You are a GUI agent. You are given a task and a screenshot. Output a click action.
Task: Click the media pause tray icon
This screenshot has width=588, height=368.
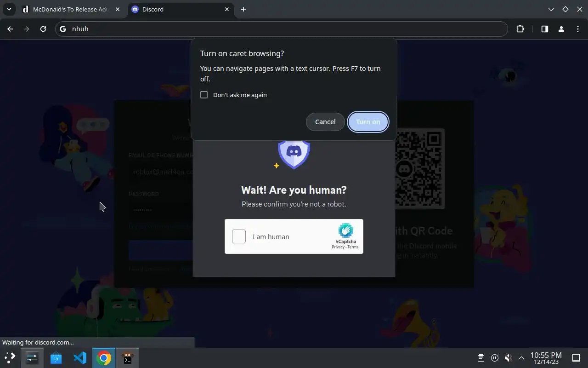[495, 358]
